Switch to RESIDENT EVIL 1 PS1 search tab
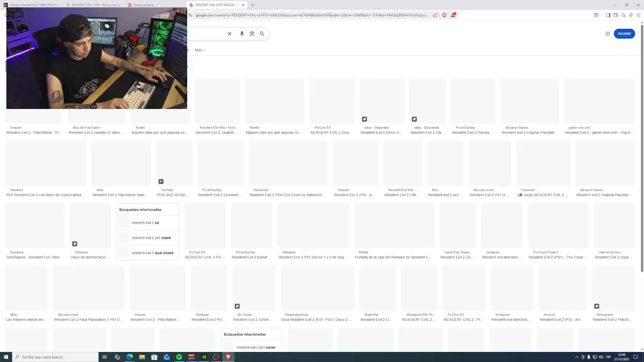Image resolution: width=644 pixels, height=362 pixels. [94, 5]
